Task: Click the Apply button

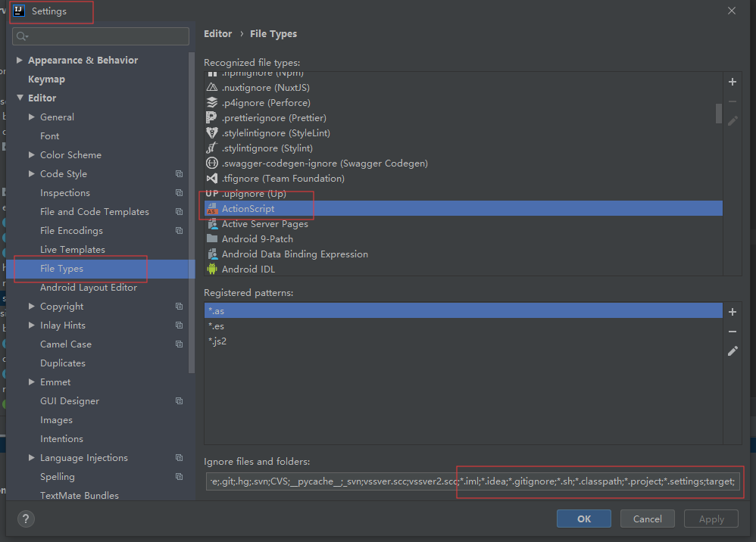Action: point(711,519)
